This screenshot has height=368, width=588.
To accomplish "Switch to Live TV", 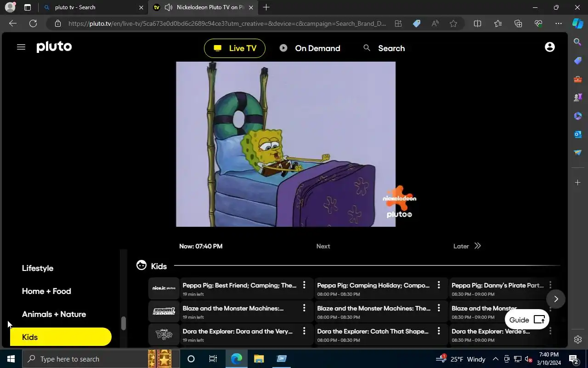I will coord(235,48).
